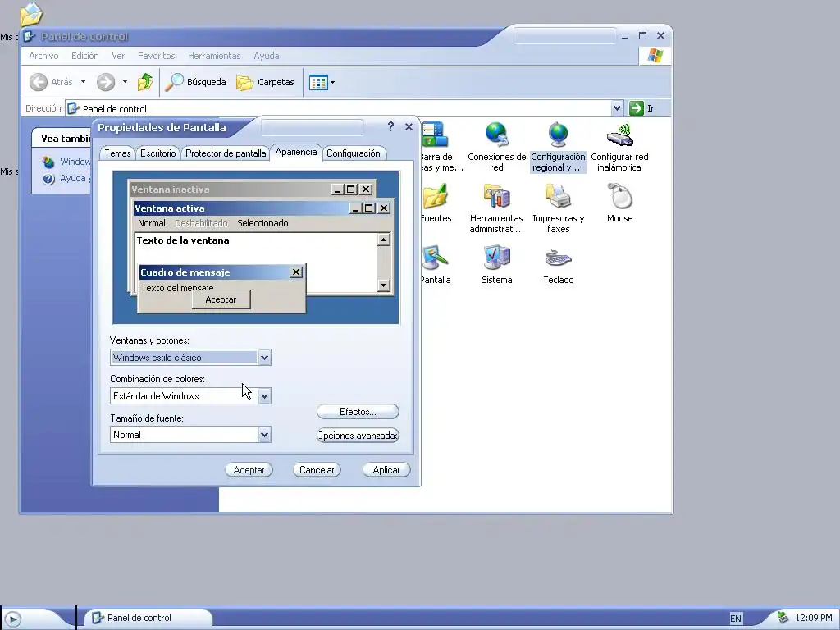Open Conexiones de red icon
The image size is (840, 630).
(x=496, y=135)
